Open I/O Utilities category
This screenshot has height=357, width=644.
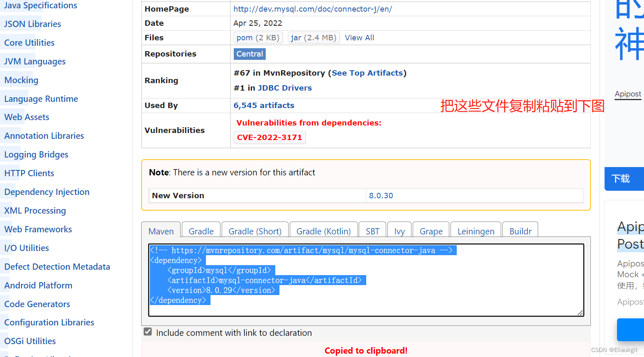click(27, 248)
